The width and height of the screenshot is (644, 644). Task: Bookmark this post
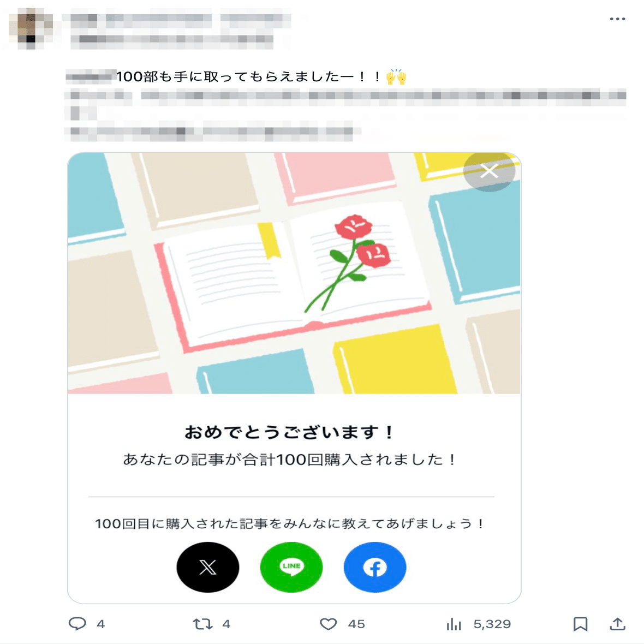coord(580,624)
